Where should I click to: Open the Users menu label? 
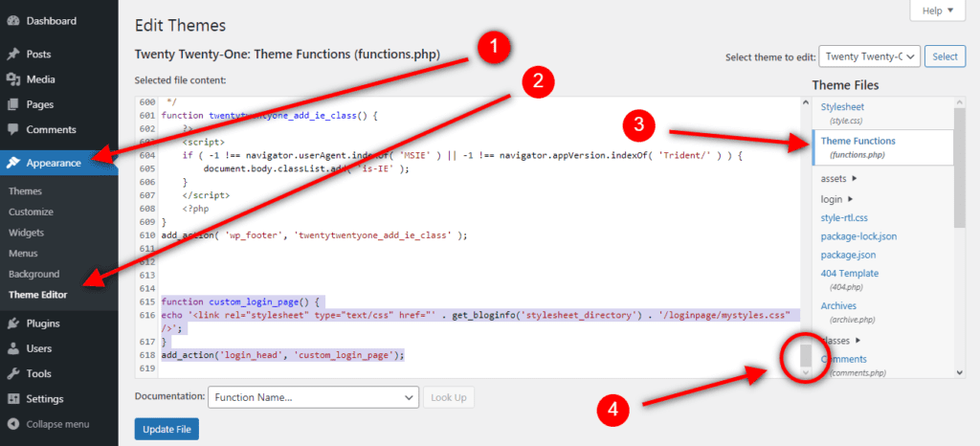38,348
